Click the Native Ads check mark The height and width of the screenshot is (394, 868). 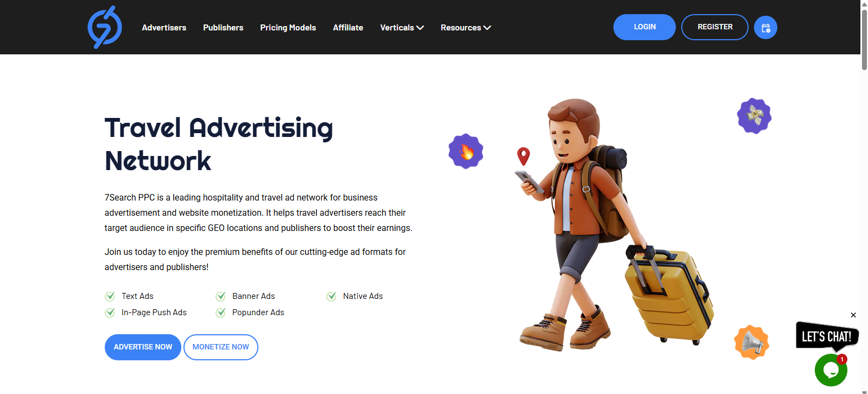[x=331, y=296]
